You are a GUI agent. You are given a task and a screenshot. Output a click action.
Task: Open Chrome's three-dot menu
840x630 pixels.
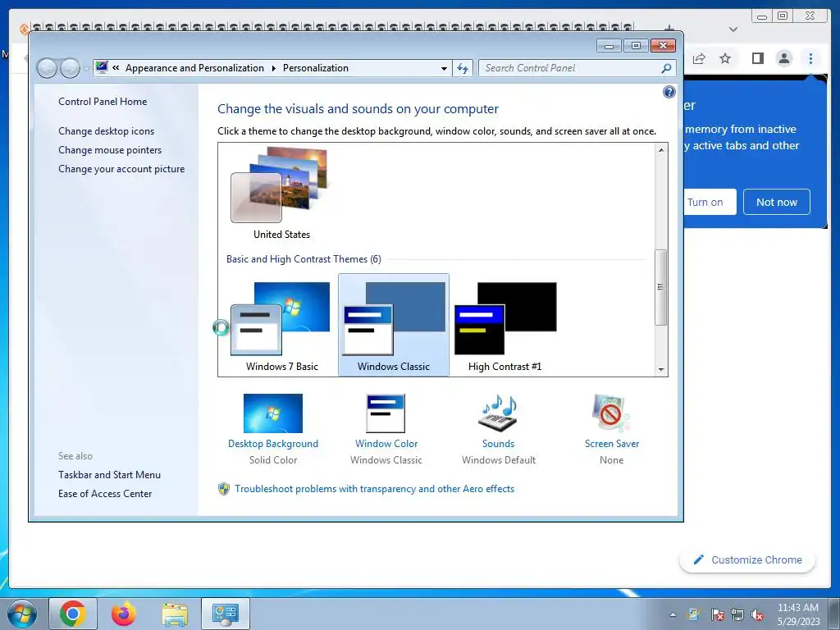[810, 58]
